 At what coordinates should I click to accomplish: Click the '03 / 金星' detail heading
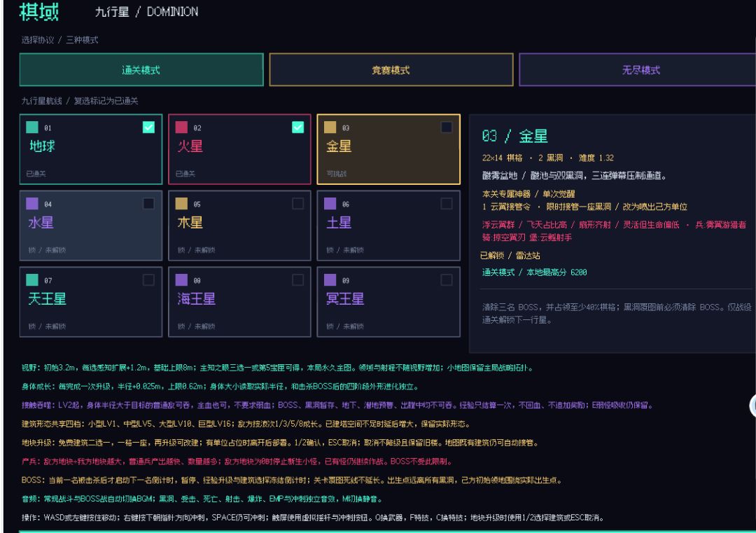[515, 136]
